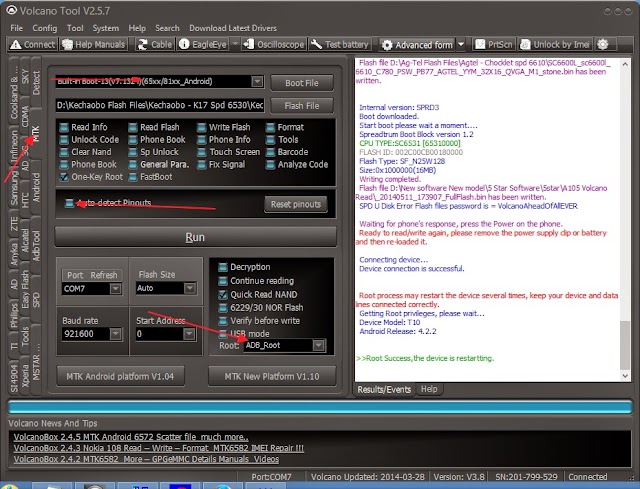
Task: Select the FastBoot option
Action: (x=150, y=177)
